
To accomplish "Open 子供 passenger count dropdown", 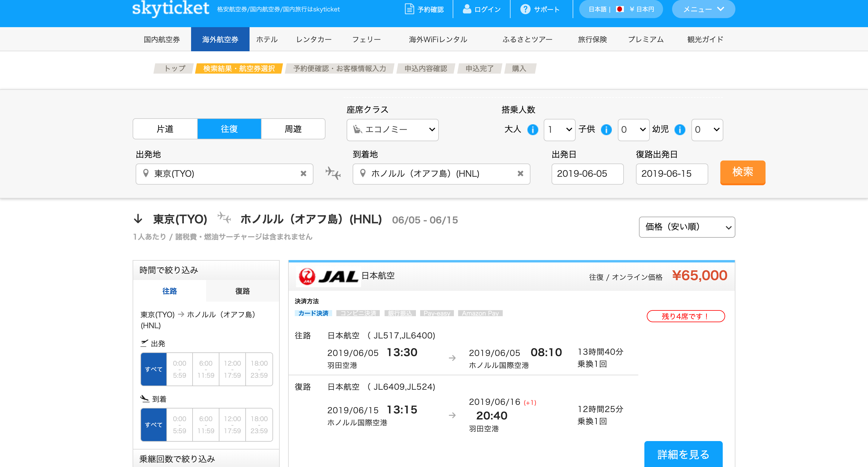I will pos(634,129).
